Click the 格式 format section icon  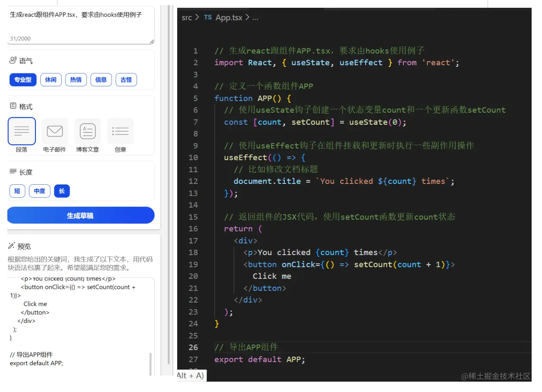coord(13,106)
